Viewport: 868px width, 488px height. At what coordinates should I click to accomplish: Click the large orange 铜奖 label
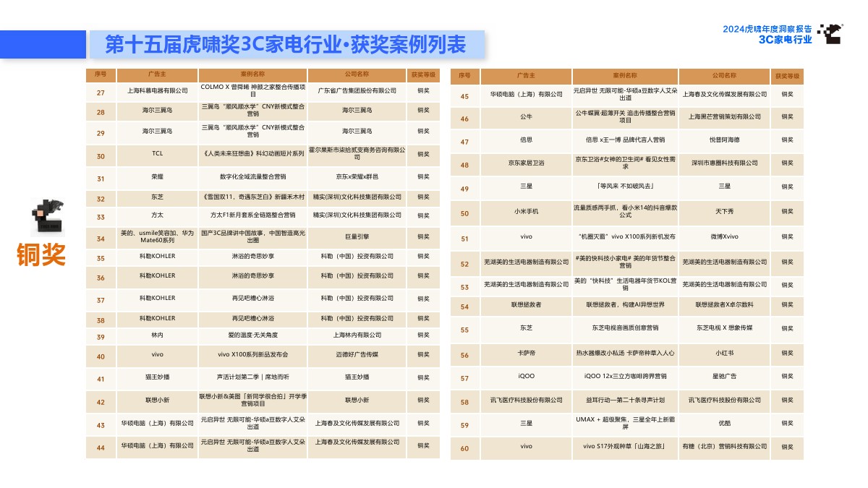[x=42, y=255]
